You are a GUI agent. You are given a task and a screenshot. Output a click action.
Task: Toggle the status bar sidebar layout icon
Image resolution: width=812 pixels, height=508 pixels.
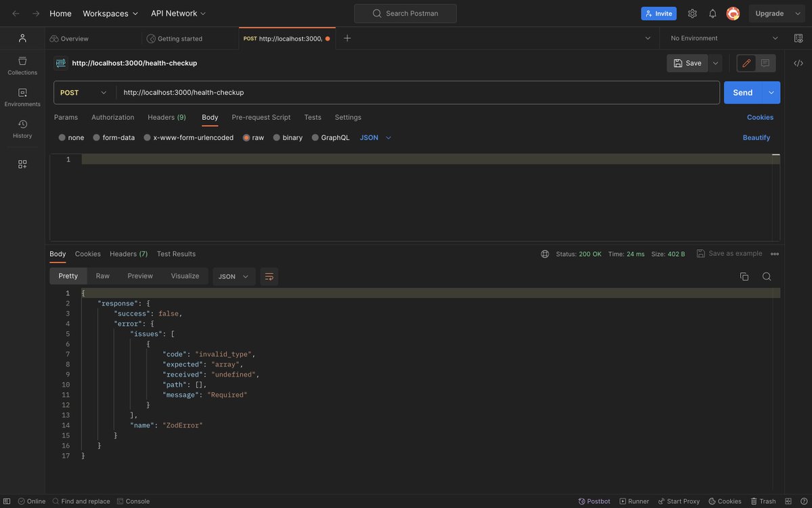coord(7,501)
